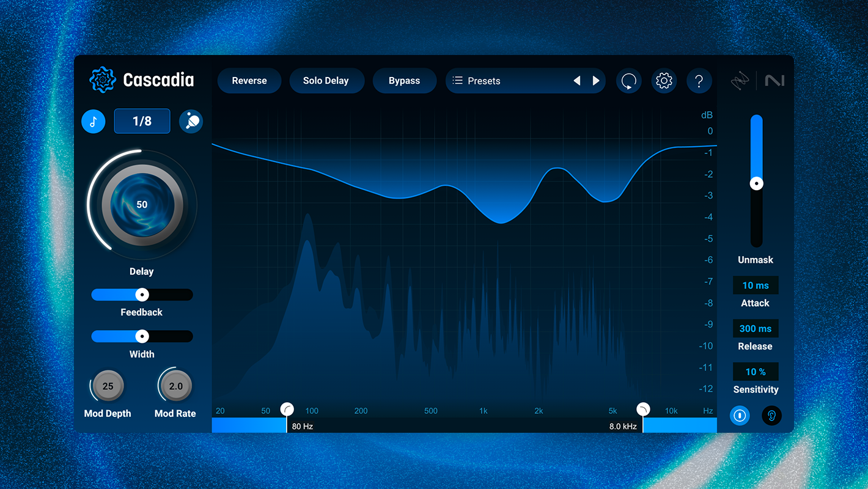Open the Presets menu
The image size is (868, 489).
click(x=526, y=81)
